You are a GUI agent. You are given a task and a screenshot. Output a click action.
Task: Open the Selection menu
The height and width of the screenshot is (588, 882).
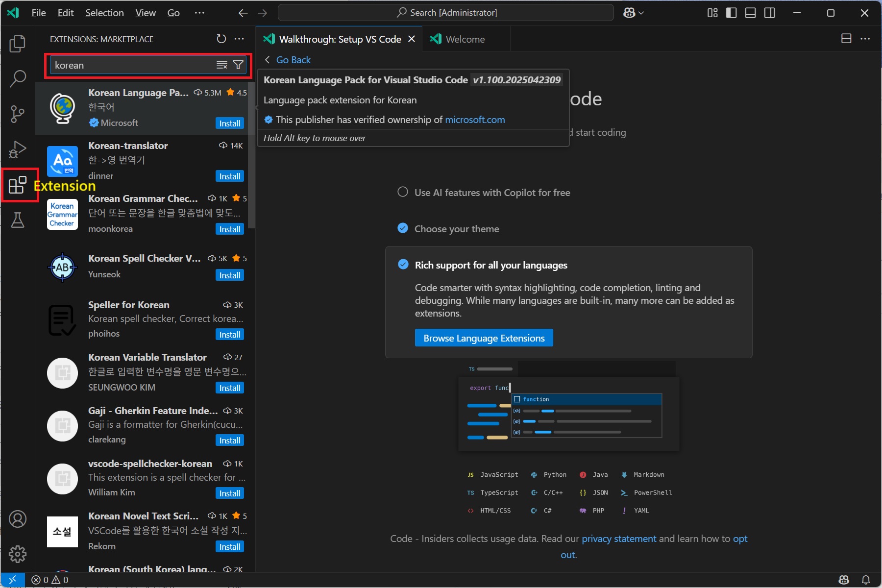(x=104, y=13)
